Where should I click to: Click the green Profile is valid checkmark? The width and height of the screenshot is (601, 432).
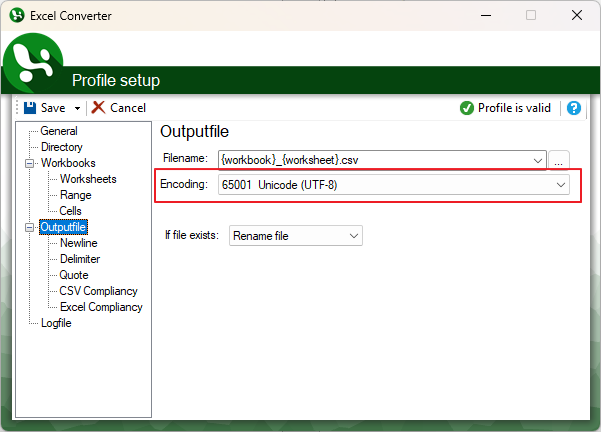click(466, 108)
